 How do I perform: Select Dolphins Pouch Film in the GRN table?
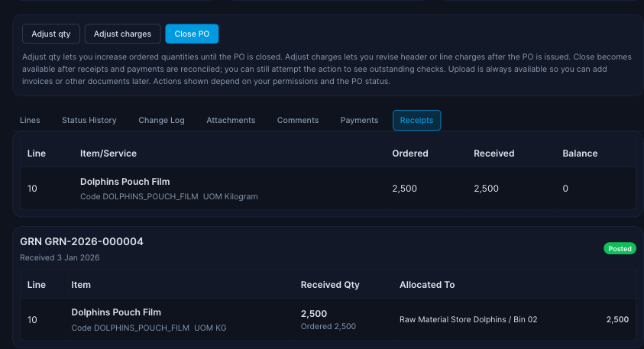click(x=116, y=312)
